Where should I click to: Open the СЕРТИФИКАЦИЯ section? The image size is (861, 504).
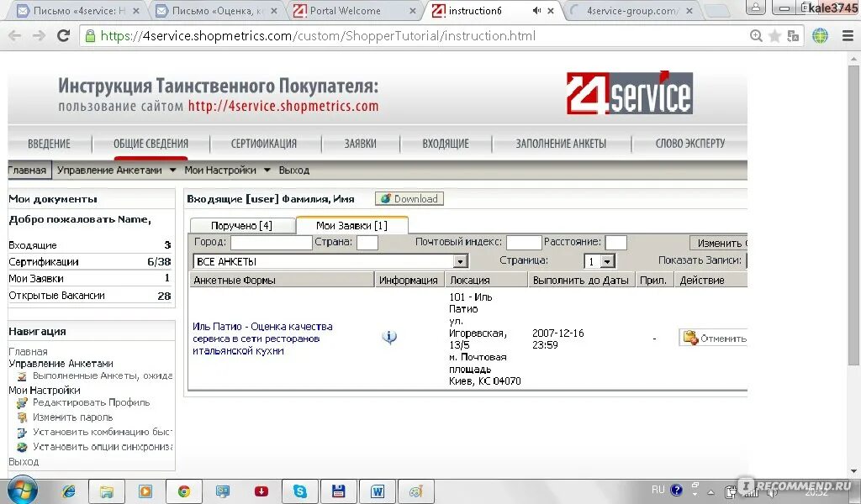[263, 144]
